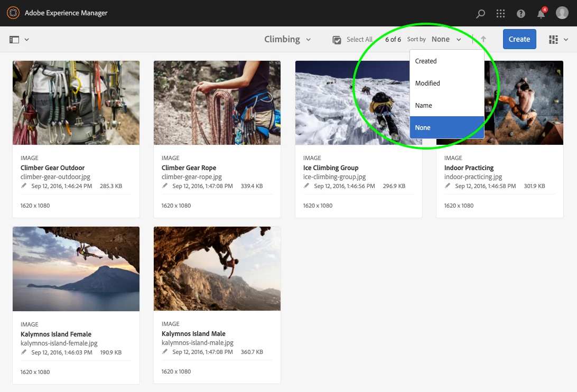577x392 pixels.
Task: Click the 360.7 KB file size
Action: click(x=252, y=352)
